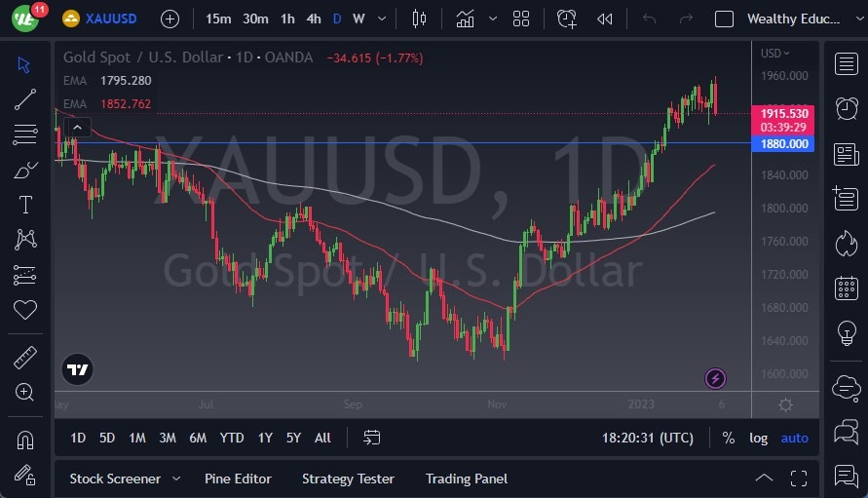Click the XAUUSD symbol search field
This screenshot has height=498, width=868.
coord(109,19)
